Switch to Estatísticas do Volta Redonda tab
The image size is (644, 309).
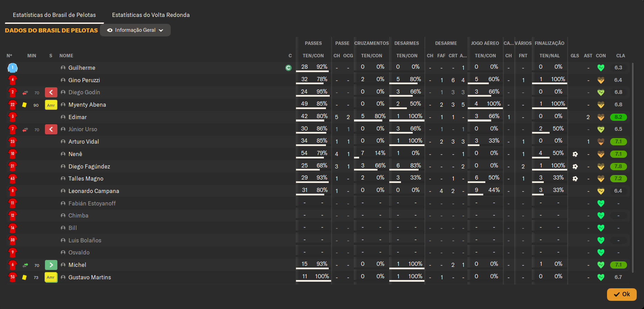coord(151,15)
